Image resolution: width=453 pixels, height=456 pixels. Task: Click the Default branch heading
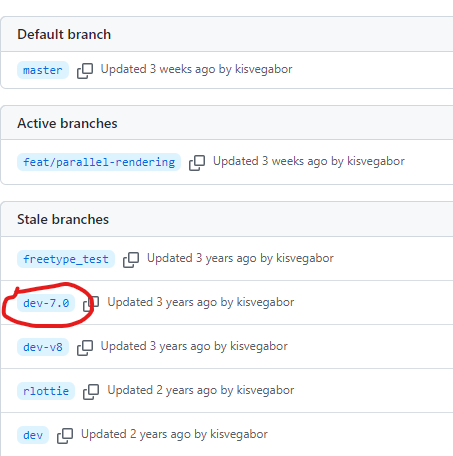[64, 34]
